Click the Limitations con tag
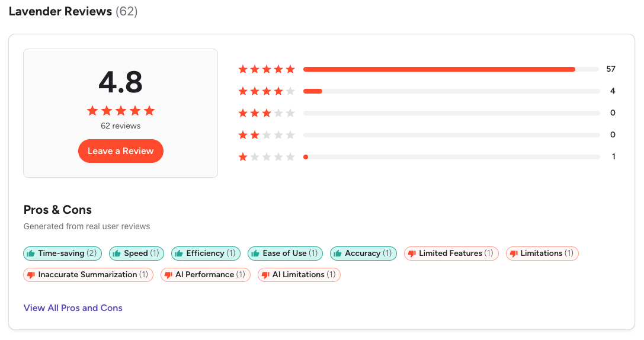The width and height of the screenshot is (644, 340). (x=542, y=254)
